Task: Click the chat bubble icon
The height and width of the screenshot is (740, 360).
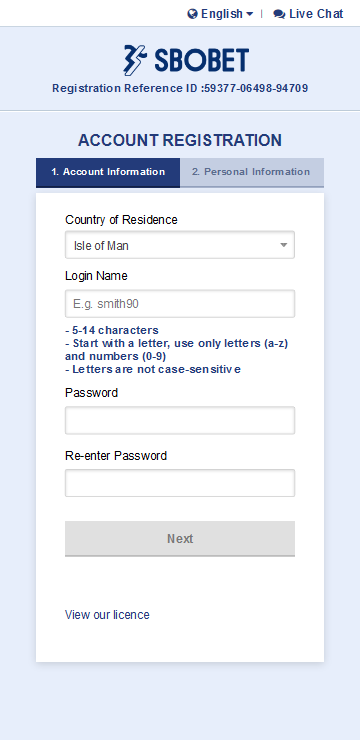Action: click(x=279, y=14)
